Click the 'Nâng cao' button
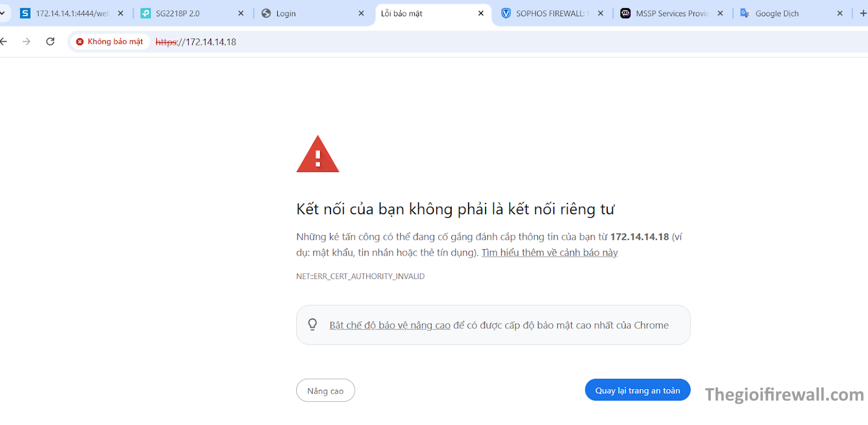 (x=325, y=391)
